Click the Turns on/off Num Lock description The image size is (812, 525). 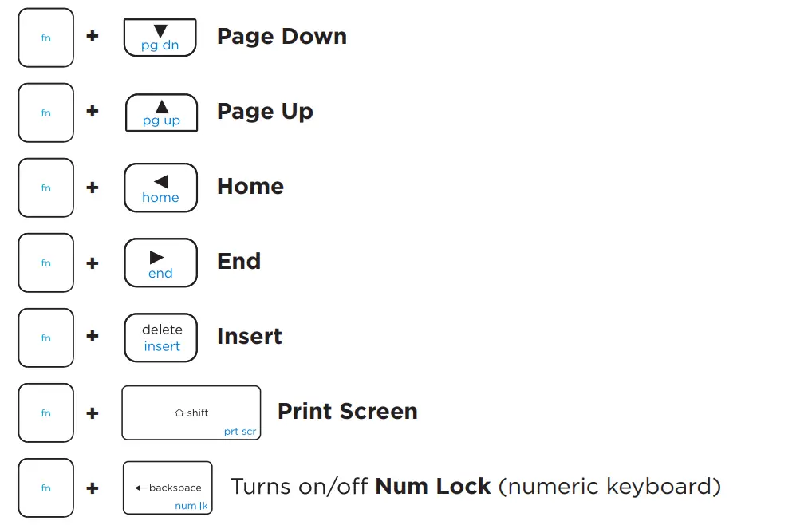click(x=475, y=487)
